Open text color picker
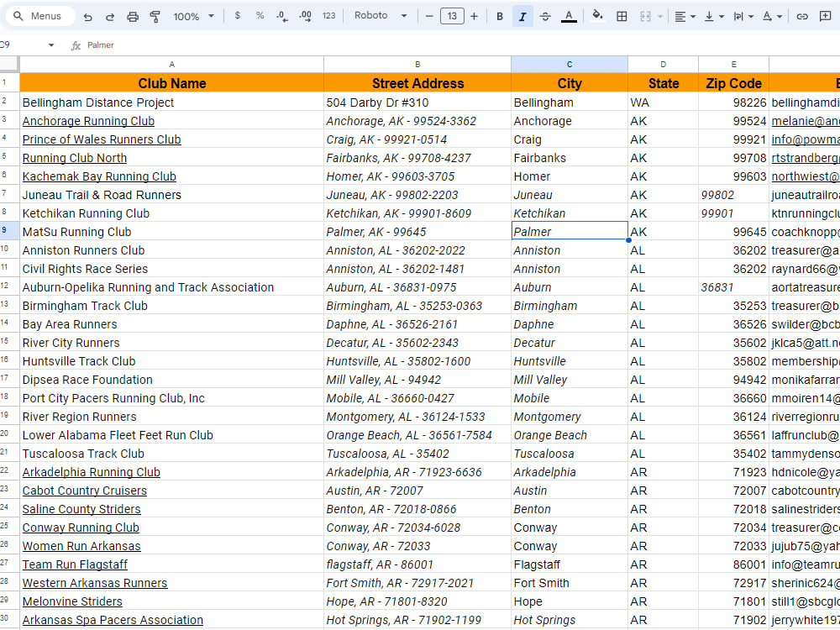840x630 pixels. (x=569, y=16)
